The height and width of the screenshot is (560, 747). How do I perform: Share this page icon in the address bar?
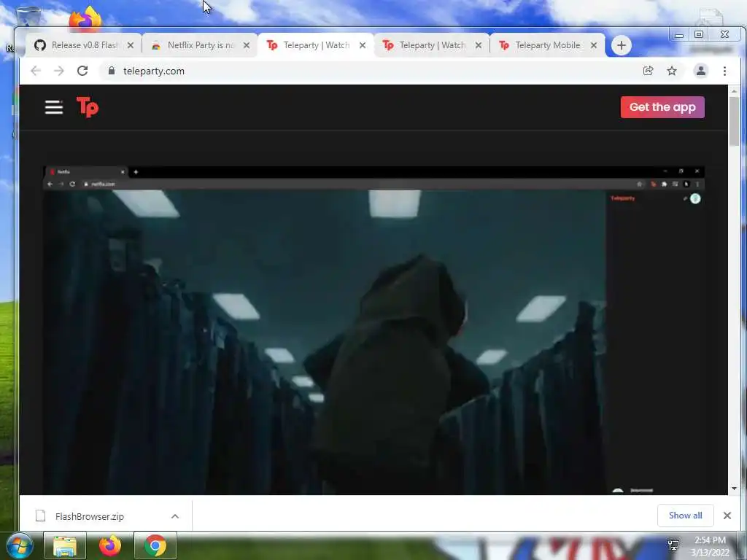coord(648,71)
